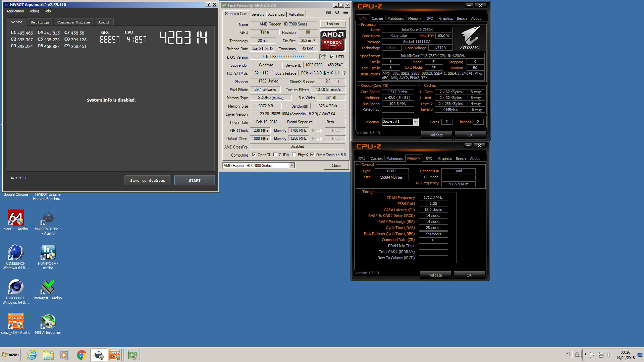Click Iniciar start button
The image size is (644, 362).
[10, 355]
